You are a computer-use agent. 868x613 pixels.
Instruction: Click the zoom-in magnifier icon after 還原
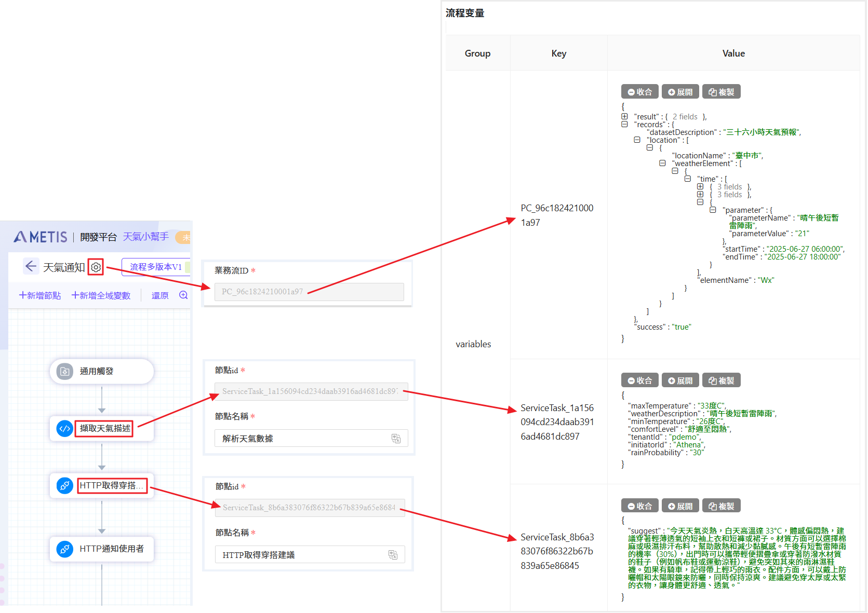coord(183,295)
